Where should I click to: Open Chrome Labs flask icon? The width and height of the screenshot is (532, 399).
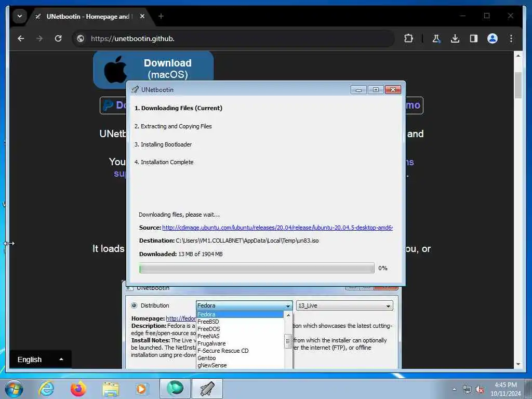(x=436, y=38)
